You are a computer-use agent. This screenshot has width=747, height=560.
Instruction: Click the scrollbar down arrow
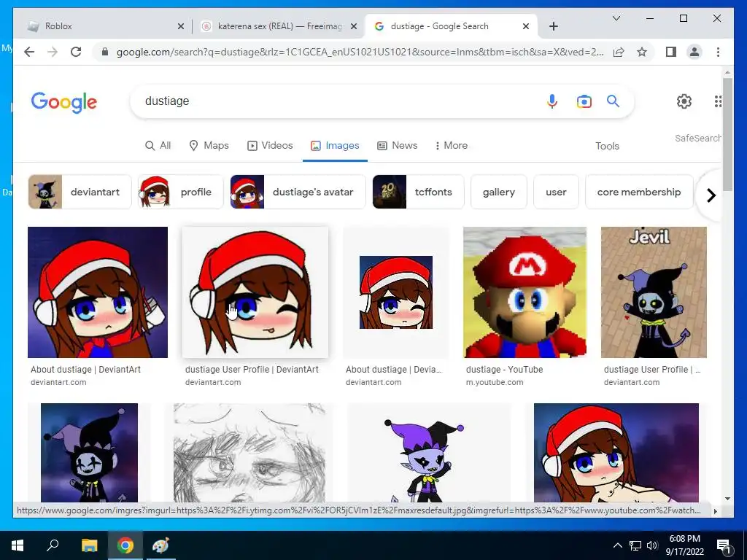(x=727, y=499)
